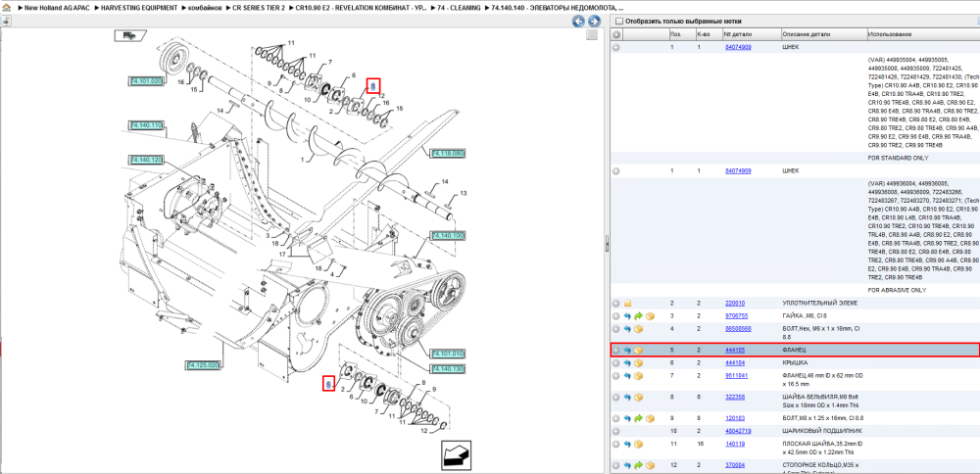Click the large arrow icon below diagram
Image resolution: width=980 pixels, height=474 pixels.
coord(456,456)
